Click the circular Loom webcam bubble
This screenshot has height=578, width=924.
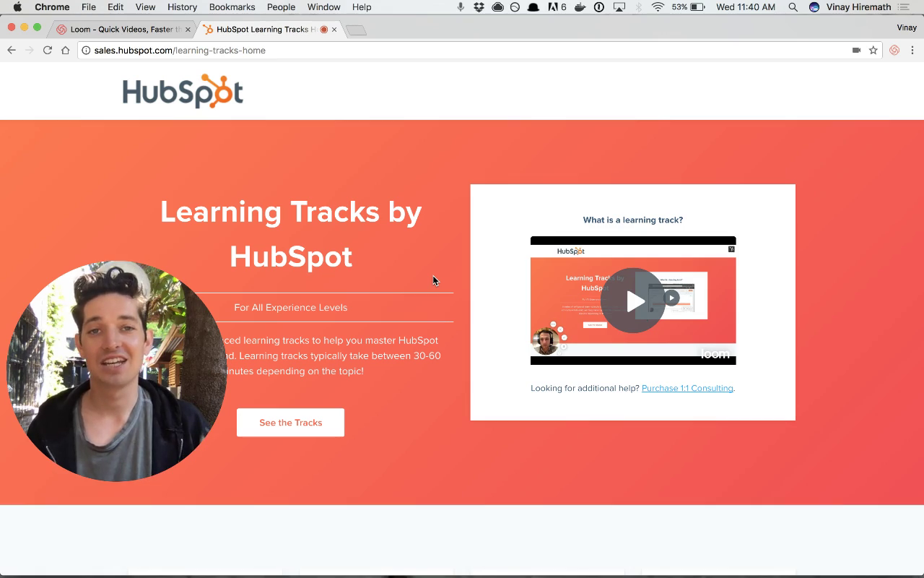[117, 371]
